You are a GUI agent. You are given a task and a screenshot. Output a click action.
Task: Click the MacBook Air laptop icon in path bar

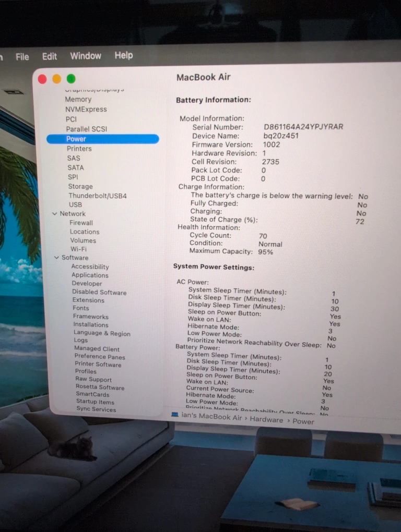[x=175, y=414]
